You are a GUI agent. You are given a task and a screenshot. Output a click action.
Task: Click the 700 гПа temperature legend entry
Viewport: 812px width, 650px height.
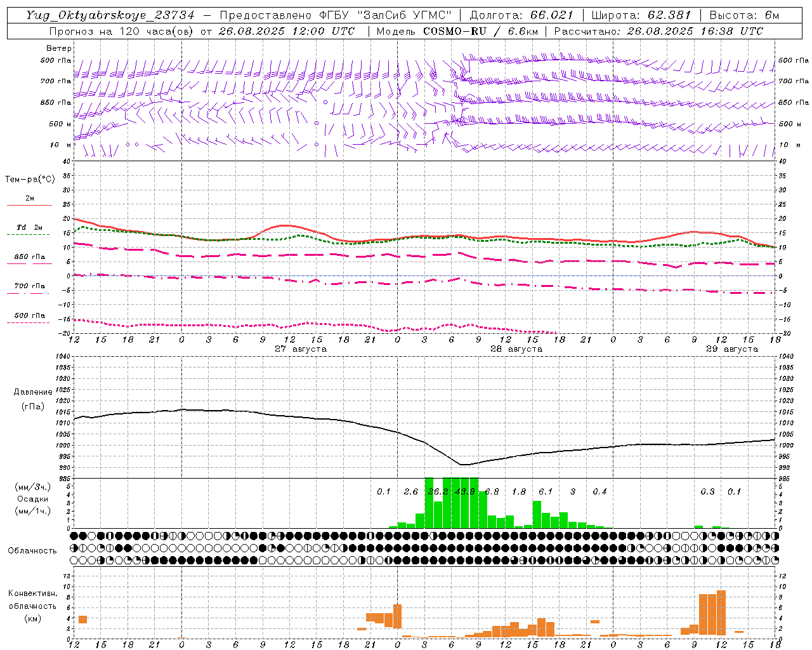(x=30, y=286)
